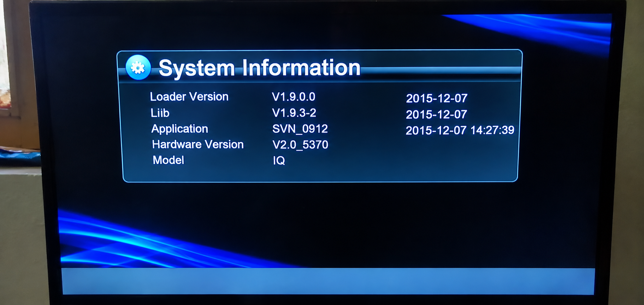This screenshot has height=305, width=644.
Task: Select the System Information title text
Action: (260, 68)
